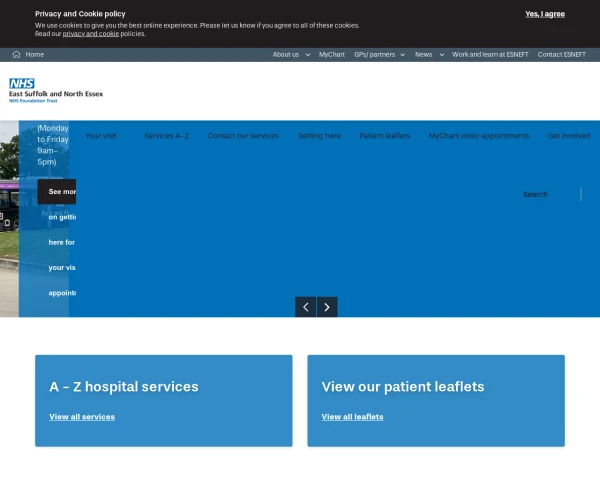The width and height of the screenshot is (600, 480).
Task: Click the NHS East Suffolk logo
Action: (x=56, y=91)
